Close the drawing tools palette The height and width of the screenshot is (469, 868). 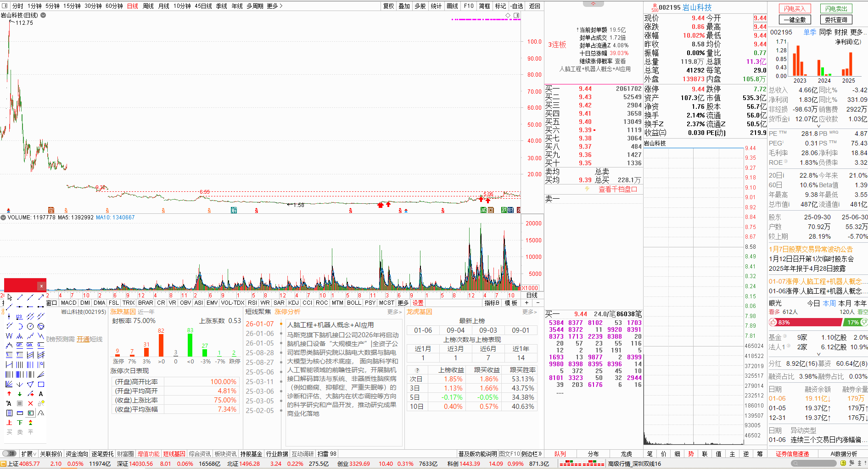[41, 286]
